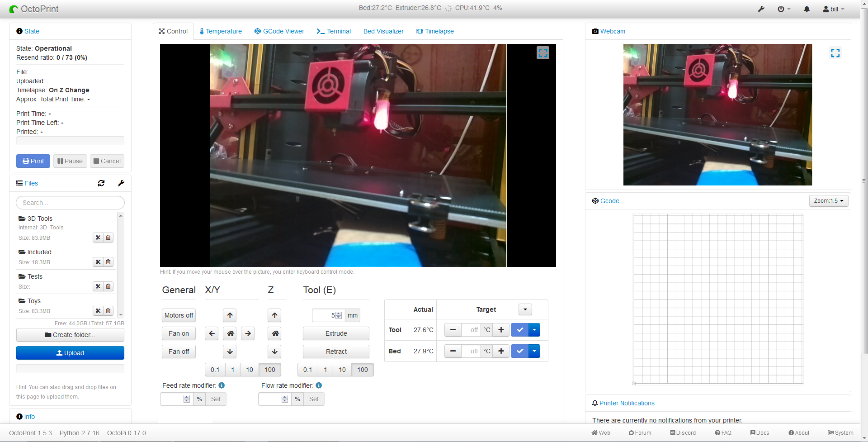Click the Extrude button

coord(336,333)
